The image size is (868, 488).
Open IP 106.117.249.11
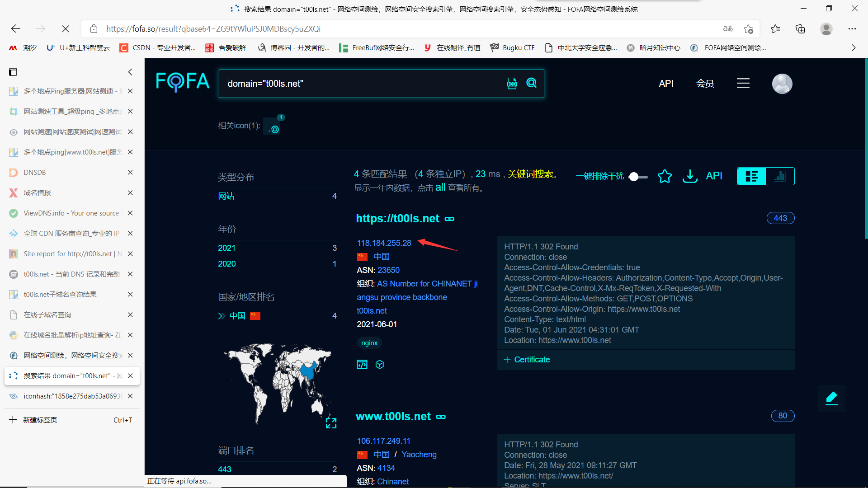[383, 441]
